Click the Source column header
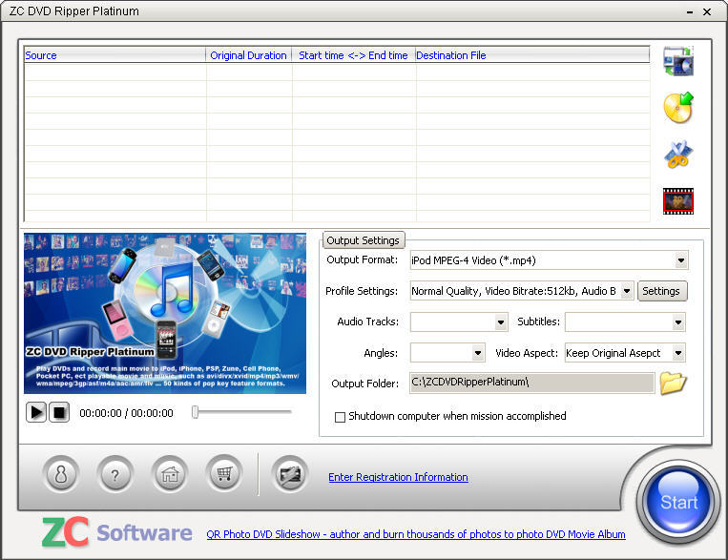Image resolution: width=728 pixels, height=560 pixels. pos(115,55)
